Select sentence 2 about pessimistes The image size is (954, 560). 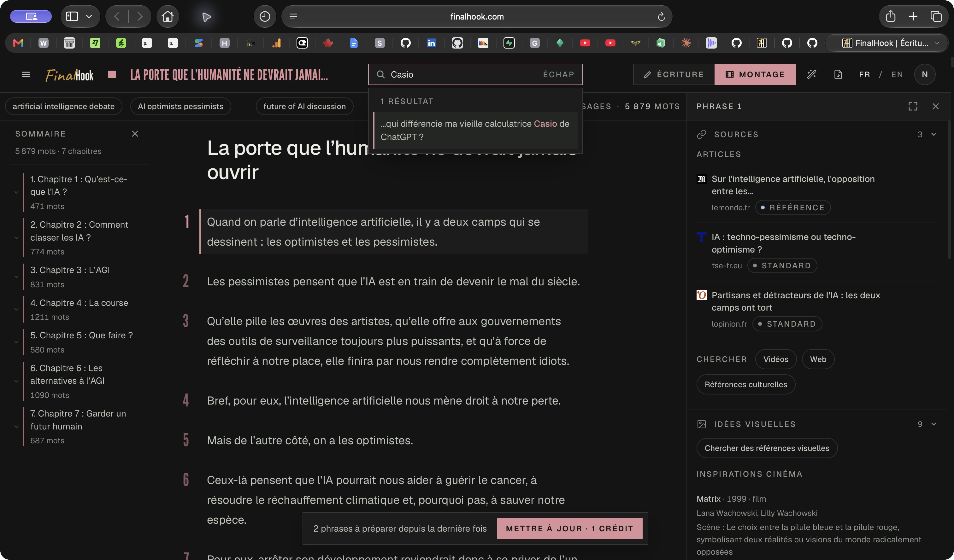[393, 281]
